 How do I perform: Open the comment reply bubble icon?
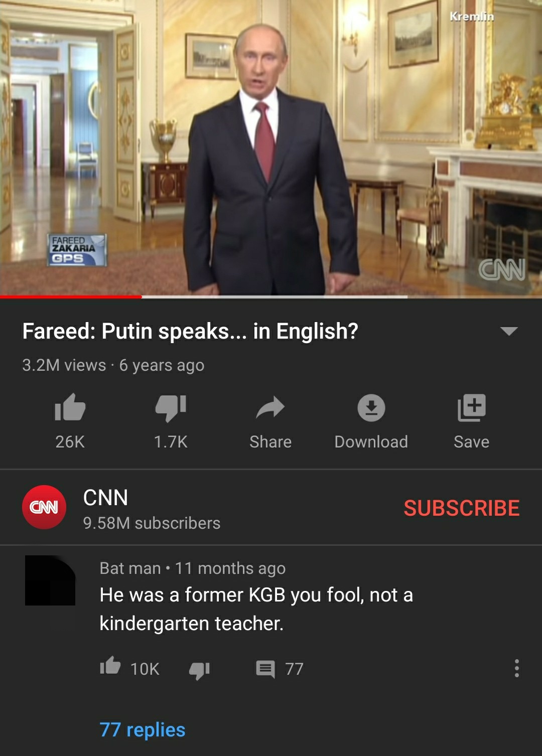click(x=265, y=669)
